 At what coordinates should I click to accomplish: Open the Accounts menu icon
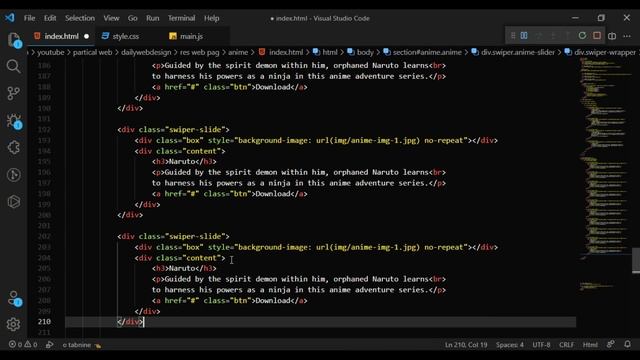pyautogui.click(x=14, y=298)
